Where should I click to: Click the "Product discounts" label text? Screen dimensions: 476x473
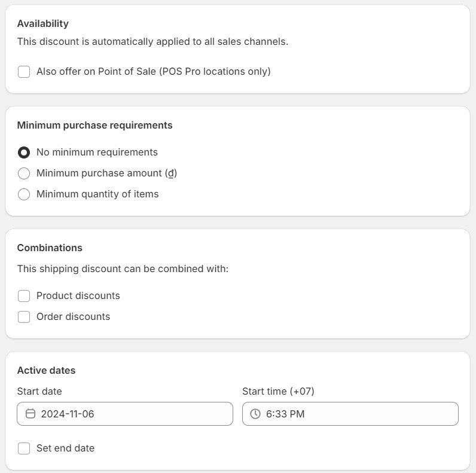point(78,296)
